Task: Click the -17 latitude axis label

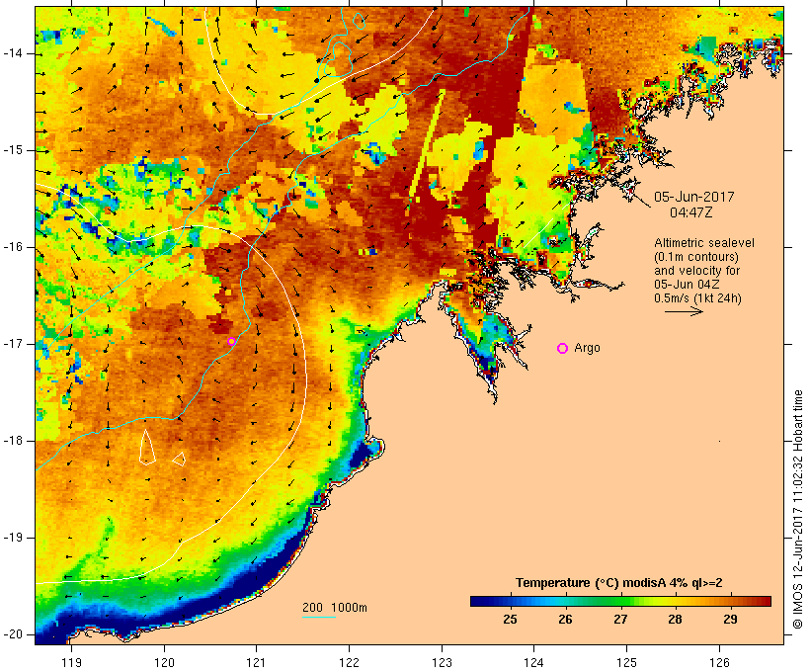Action: [x=13, y=344]
